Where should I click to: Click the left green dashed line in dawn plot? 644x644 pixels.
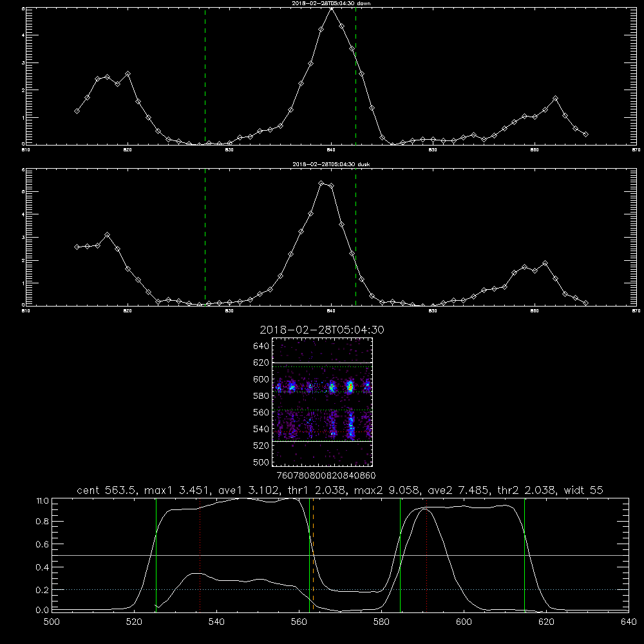pos(205,76)
